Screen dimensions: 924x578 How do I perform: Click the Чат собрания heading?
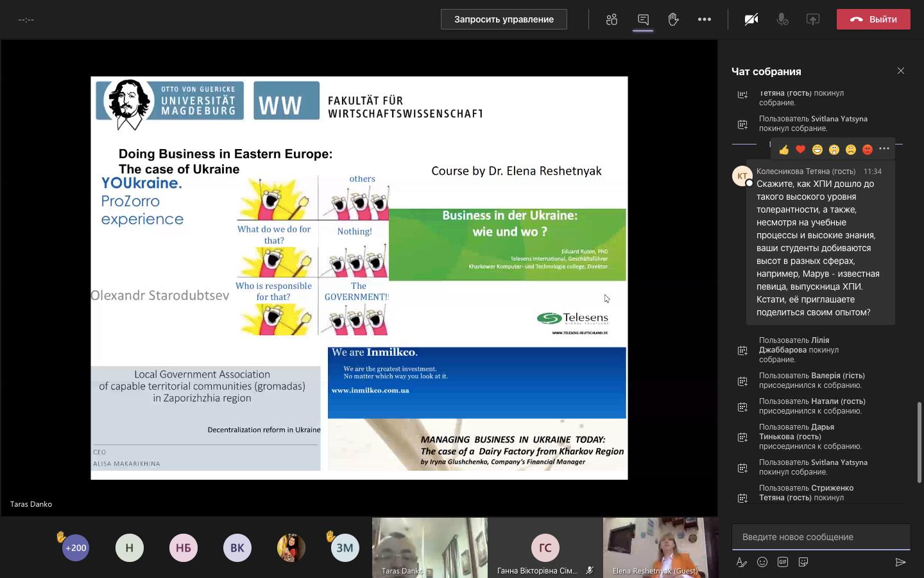pos(766,71)
